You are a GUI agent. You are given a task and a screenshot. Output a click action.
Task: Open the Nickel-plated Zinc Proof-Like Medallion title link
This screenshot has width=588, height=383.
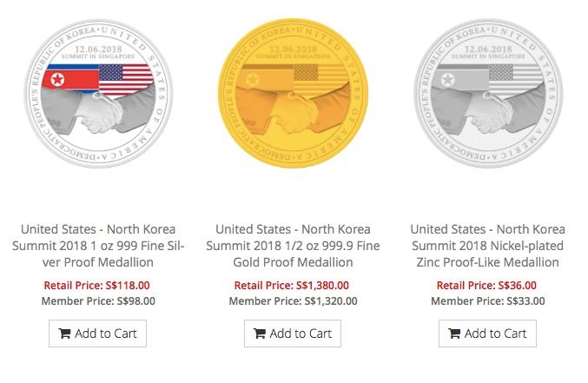[x=487, y=246]
